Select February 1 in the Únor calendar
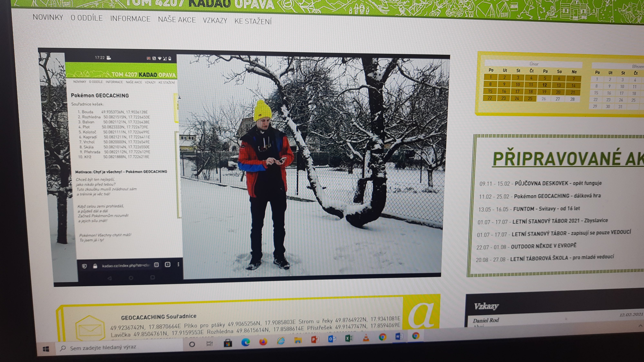Screen dimensions: 644x362 491,77
